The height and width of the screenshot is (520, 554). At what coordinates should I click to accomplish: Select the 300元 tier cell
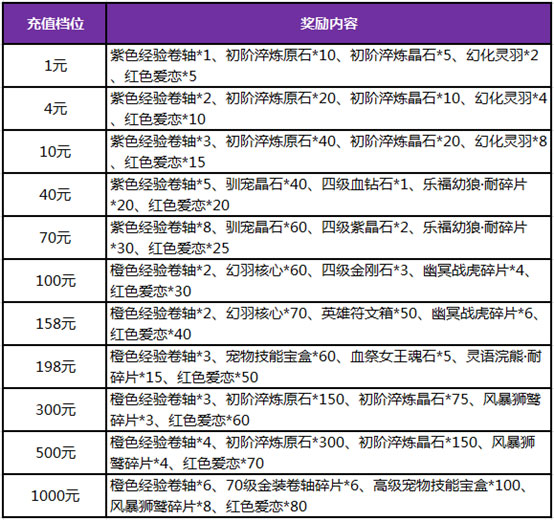55,410
